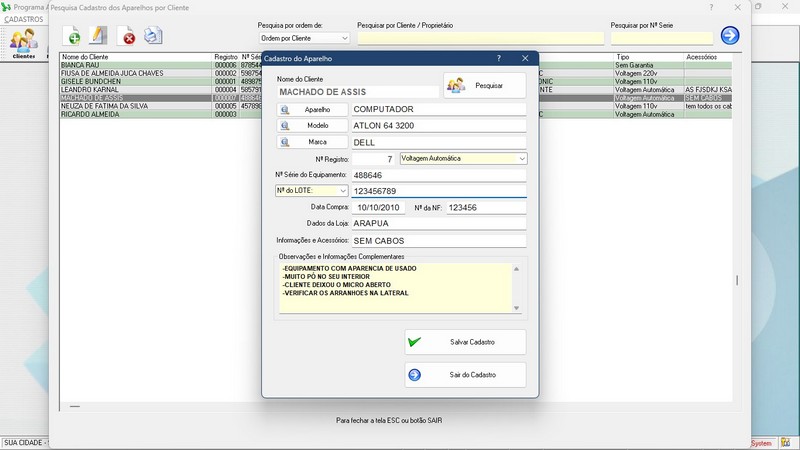The height and width of the screenshot is (450, 800).
Task: Expand the Voltagem Automática dropdown
Action: pyautogui.click(x=521, y=158)
